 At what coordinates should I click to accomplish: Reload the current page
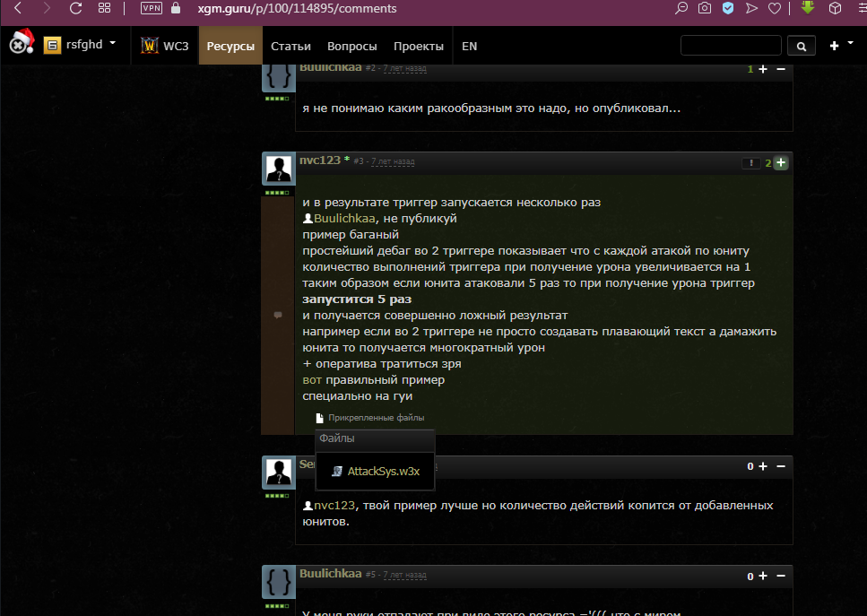(75, 8)
